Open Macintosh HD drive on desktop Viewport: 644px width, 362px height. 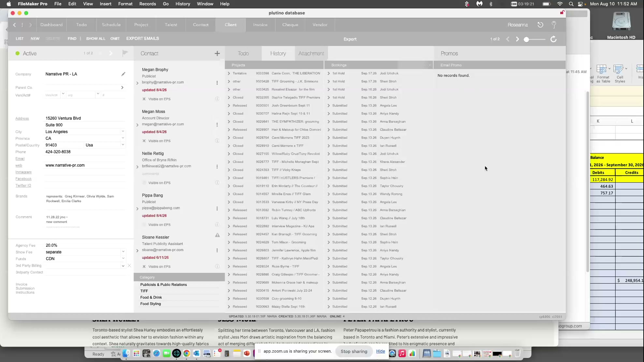click(x=621, y=25)
